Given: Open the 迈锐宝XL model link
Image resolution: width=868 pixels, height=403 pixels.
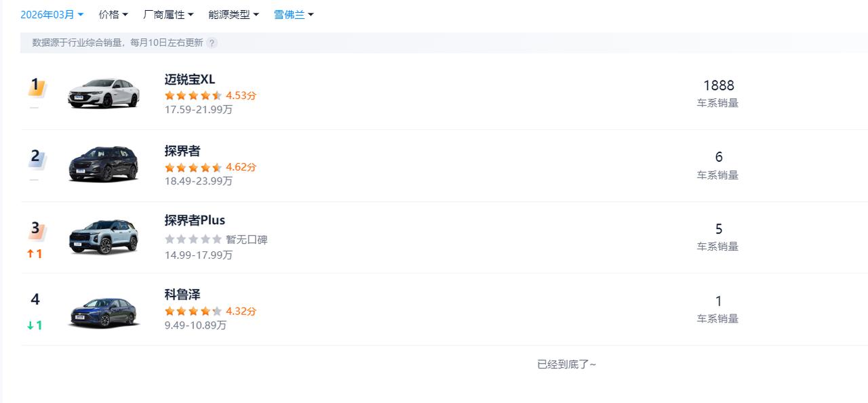Looking at the screenshot, I should click(190, 79).
